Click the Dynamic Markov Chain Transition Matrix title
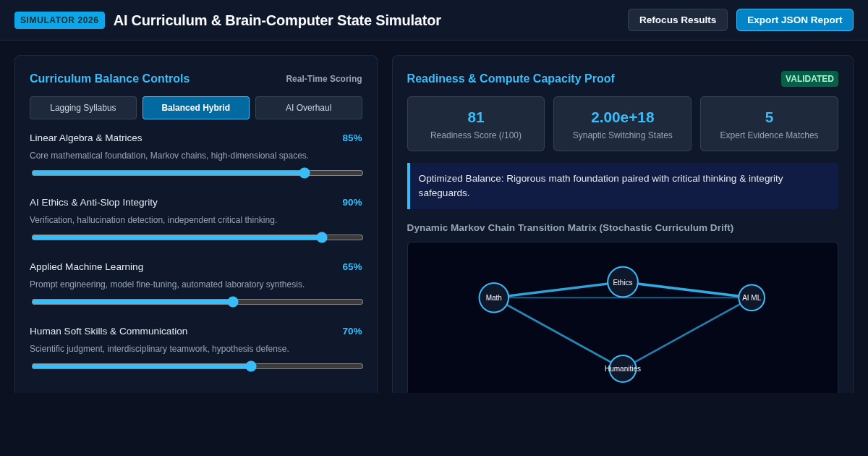This screenshot has width=868, height=456. coord(570,228)
